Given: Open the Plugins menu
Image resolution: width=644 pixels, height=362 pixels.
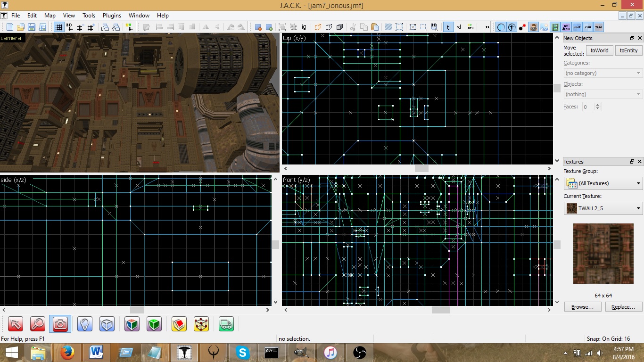Looking at the screenshot, I should (x=112, y=16).
